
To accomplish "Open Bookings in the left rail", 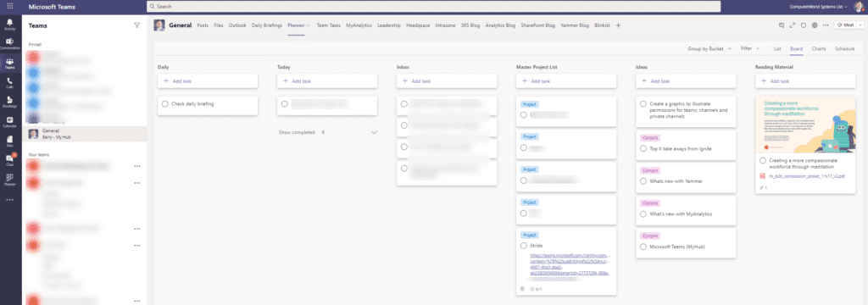I will pyautogui.click(x=10, y=102).
